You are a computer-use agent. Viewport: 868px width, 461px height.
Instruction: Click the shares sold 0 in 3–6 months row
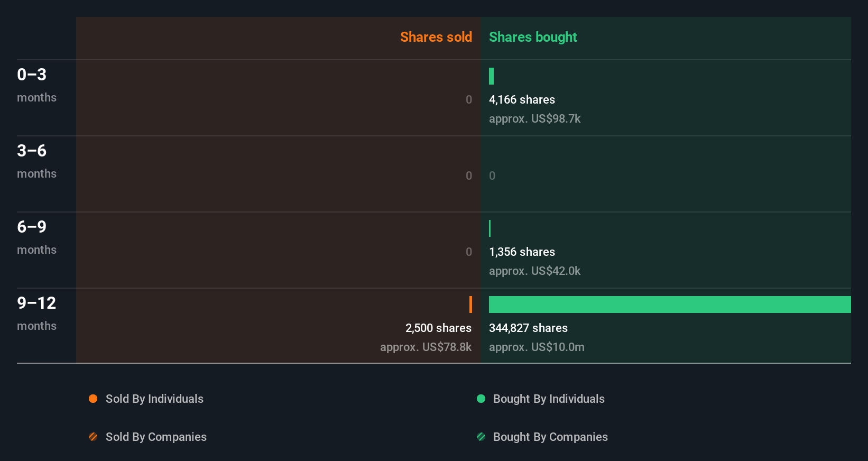(468, 176)
